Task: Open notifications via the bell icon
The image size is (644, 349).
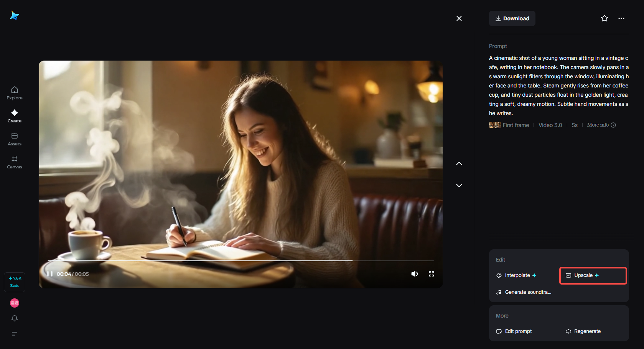Action: click(x=14, y=318)
